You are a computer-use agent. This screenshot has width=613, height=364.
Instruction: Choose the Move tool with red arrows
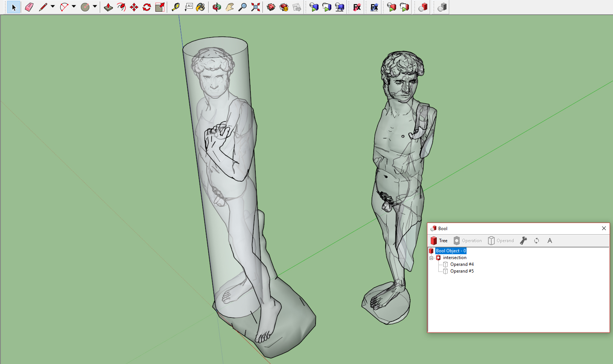(x=134, y=7)
